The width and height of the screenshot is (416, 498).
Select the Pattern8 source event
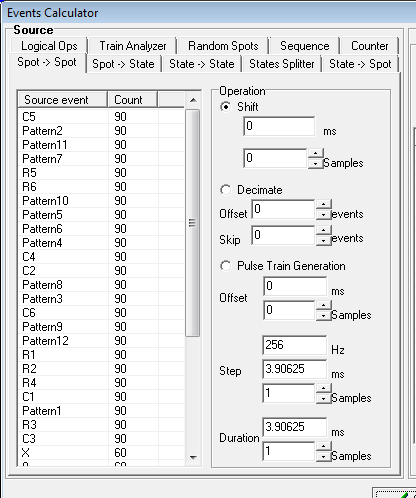click(x=101, y=285)
